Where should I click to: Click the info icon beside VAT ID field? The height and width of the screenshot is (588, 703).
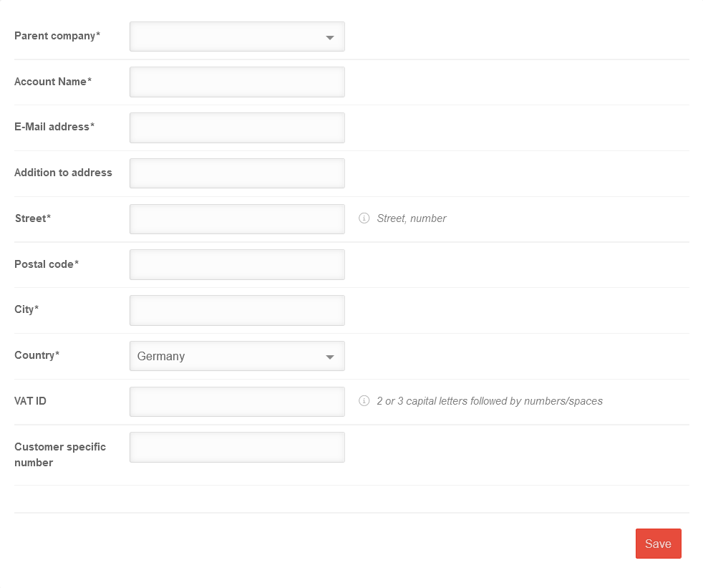[x=364, y=401]
